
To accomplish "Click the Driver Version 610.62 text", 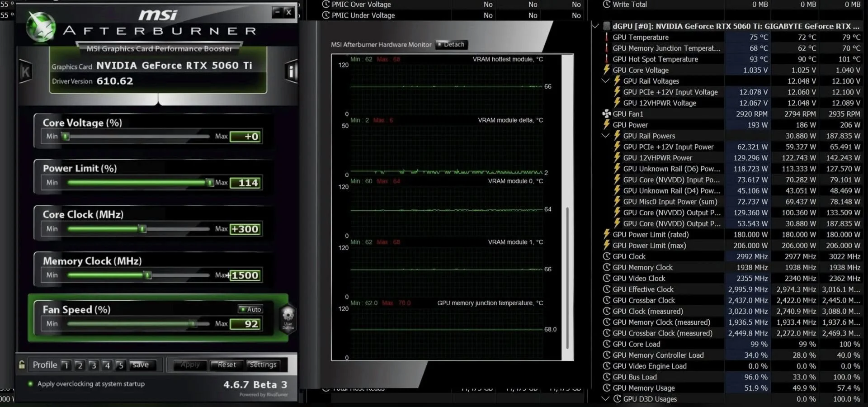I will point(92,81).
